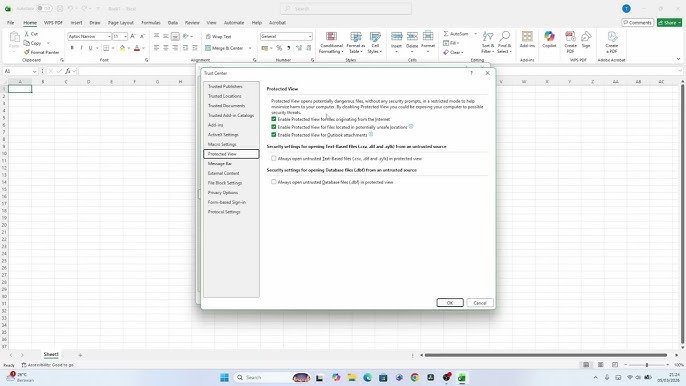Open Copilot from the ribbon
The width and height of the screenshot is (686, 386).
(549, 39)
